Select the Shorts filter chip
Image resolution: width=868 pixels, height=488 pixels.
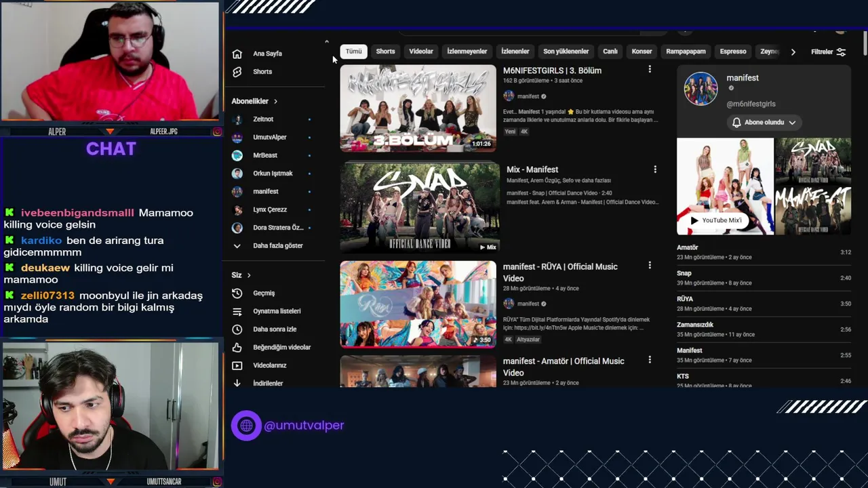(385, 52)
